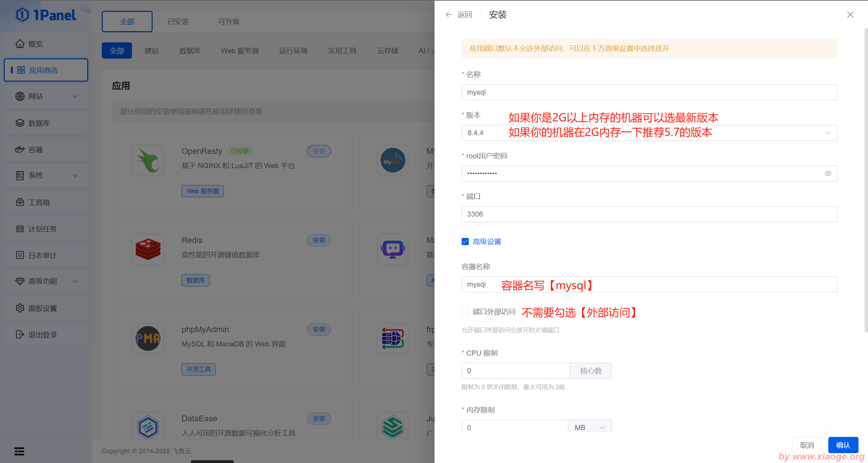Click the OpenResty app icon
The width and height of the screenshot is (868, 463).
148,160
